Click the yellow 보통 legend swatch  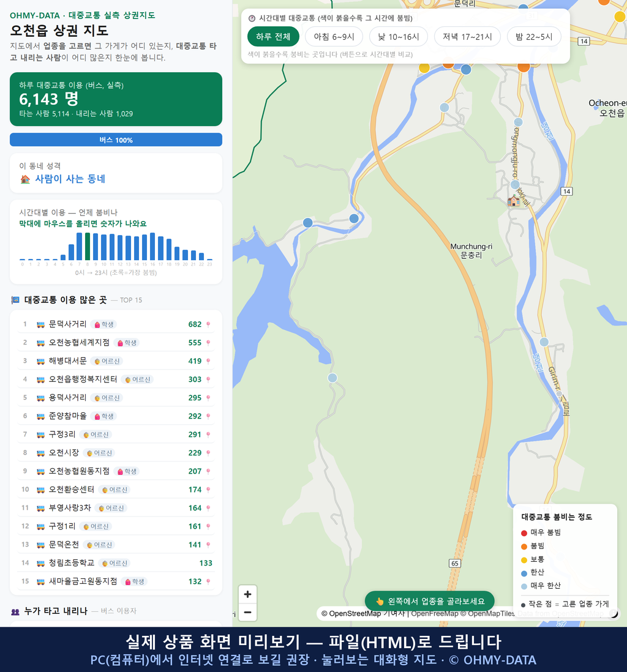coord(524,560)
